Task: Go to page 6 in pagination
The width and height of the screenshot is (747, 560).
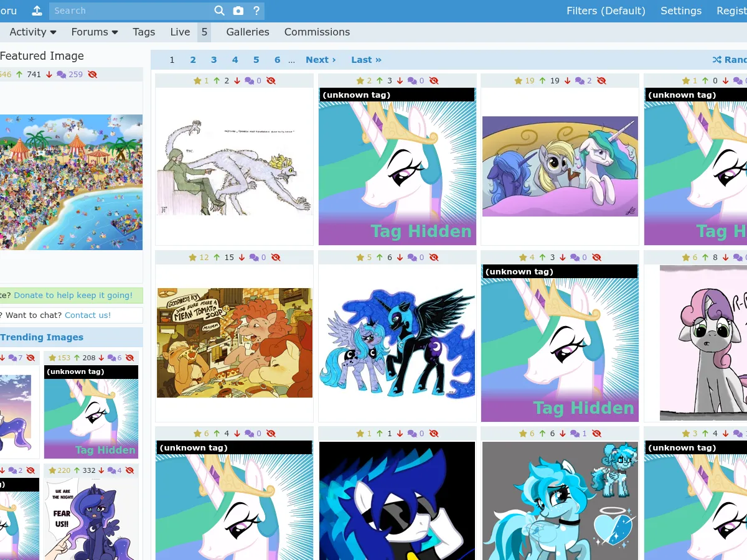Action: (277, 60)
